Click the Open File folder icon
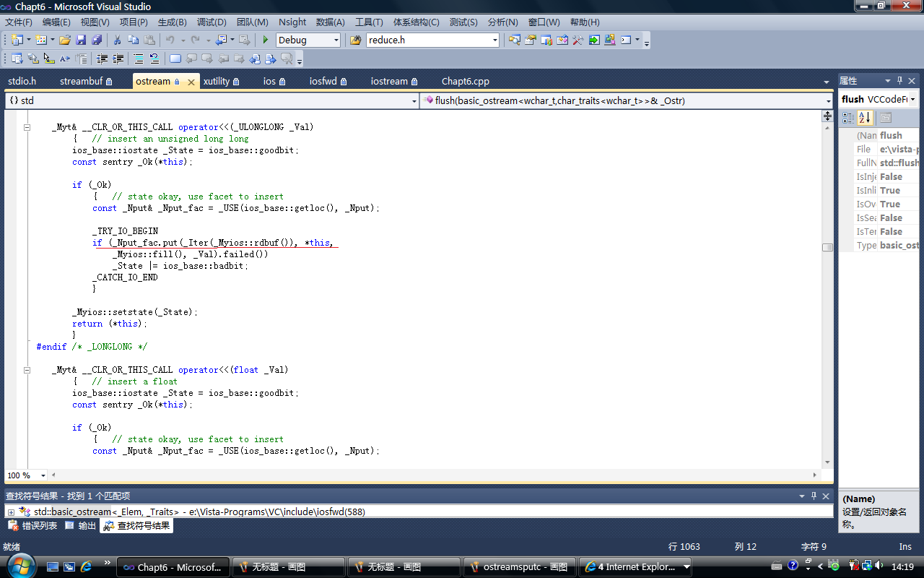This screenshot has width=924, height=578. point(65,40)
